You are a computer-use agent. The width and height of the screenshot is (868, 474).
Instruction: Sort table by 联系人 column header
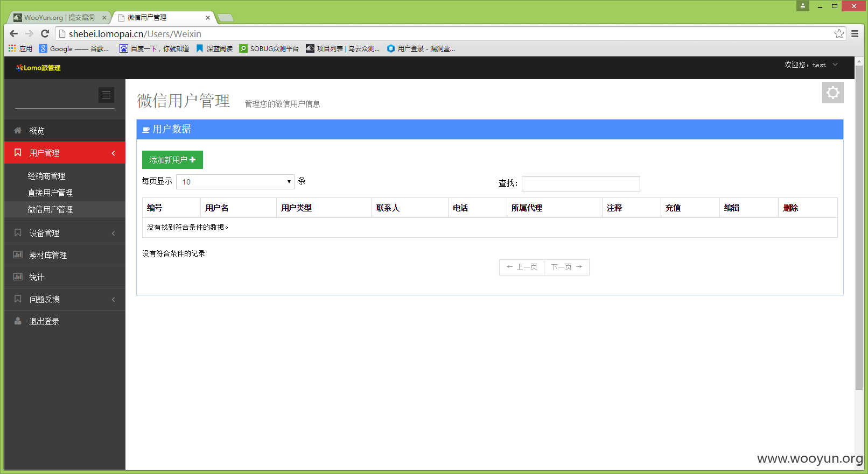(410, 208)
